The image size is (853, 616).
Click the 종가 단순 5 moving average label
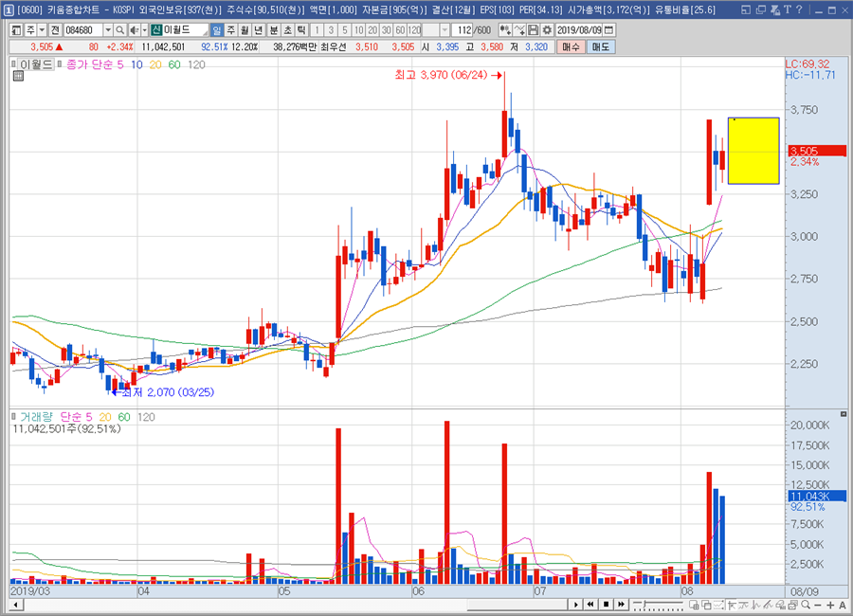click(x=95, y=64)
